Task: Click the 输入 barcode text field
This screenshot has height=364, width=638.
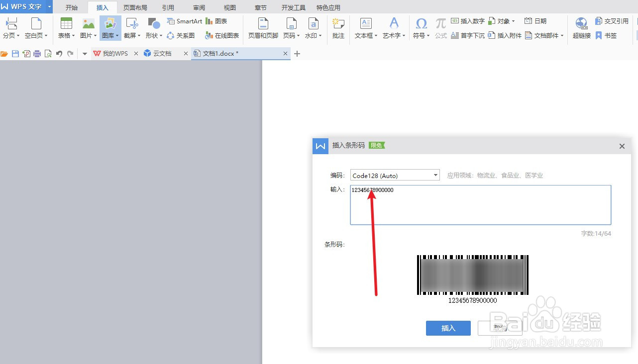Action: (481, 205)
